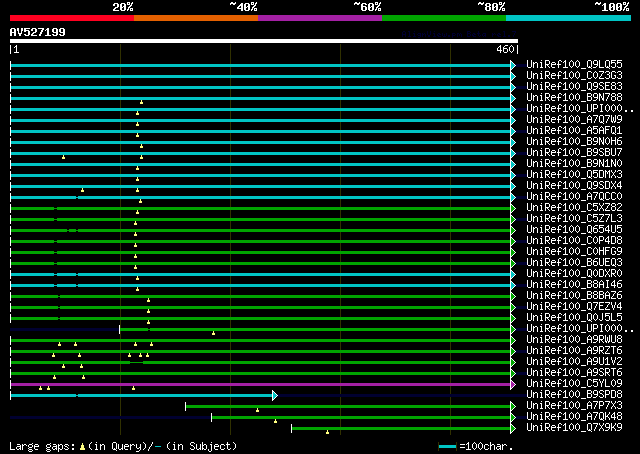
Task: Click the arrowhead ending the Q9LQ55 alignment bar
Action: pos(513,64)
